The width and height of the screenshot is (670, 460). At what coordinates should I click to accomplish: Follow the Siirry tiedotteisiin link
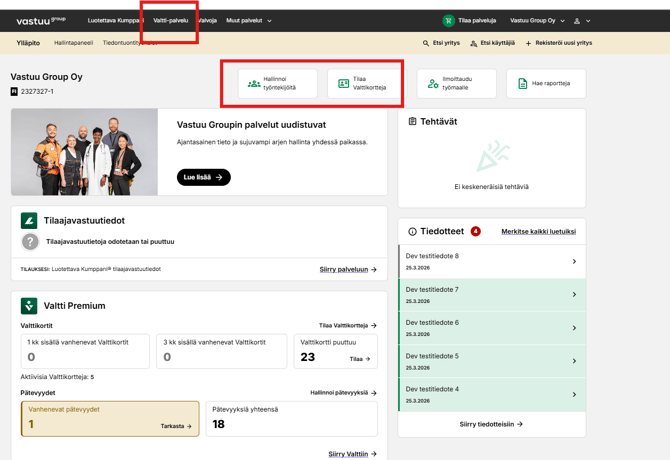click(x=491, y=424)
